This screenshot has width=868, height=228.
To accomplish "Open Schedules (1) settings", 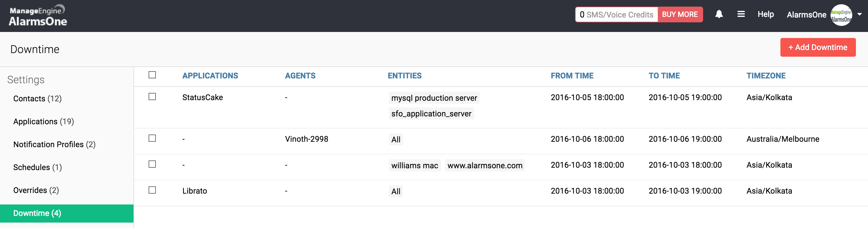I will coord(37,167).
